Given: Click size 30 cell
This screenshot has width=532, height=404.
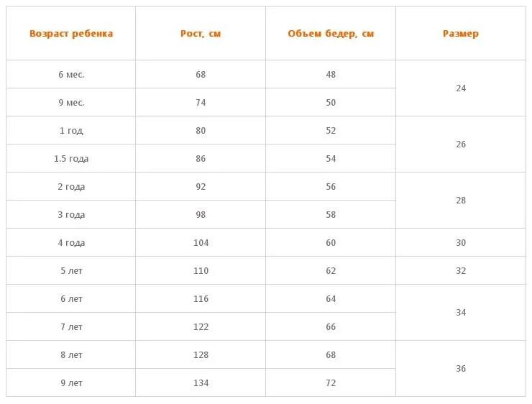Looking at the screenshot, I should (461, 242).
